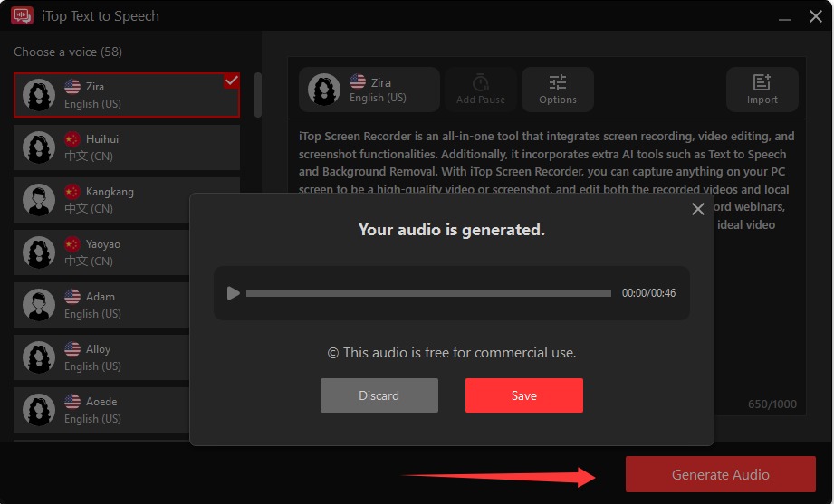Open the Options settings
Viewport: 834px width, 504px height.
pos(558,90)
